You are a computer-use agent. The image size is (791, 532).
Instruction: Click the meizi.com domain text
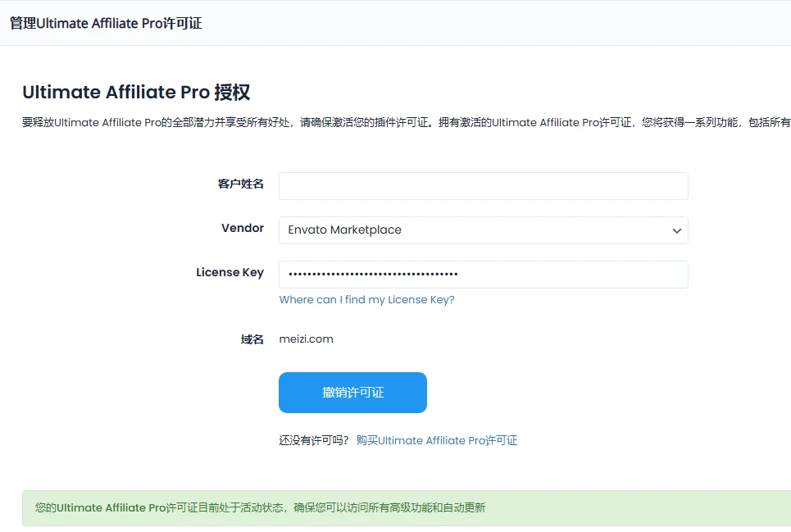pyautogui.click(x=306, y=339)
